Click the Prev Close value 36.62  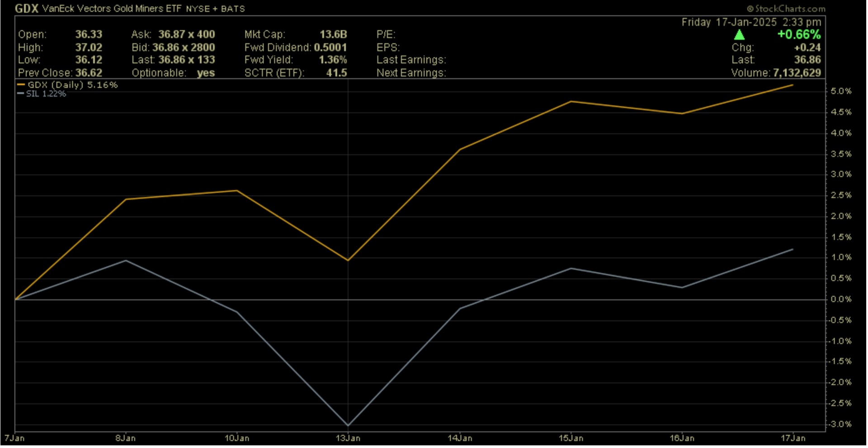coord(89,73)
